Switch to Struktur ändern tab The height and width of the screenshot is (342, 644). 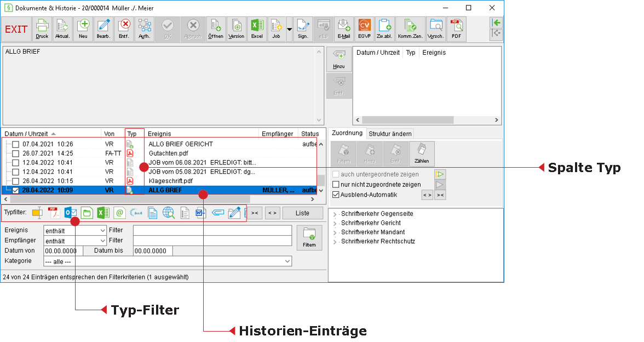coord(390,134)
